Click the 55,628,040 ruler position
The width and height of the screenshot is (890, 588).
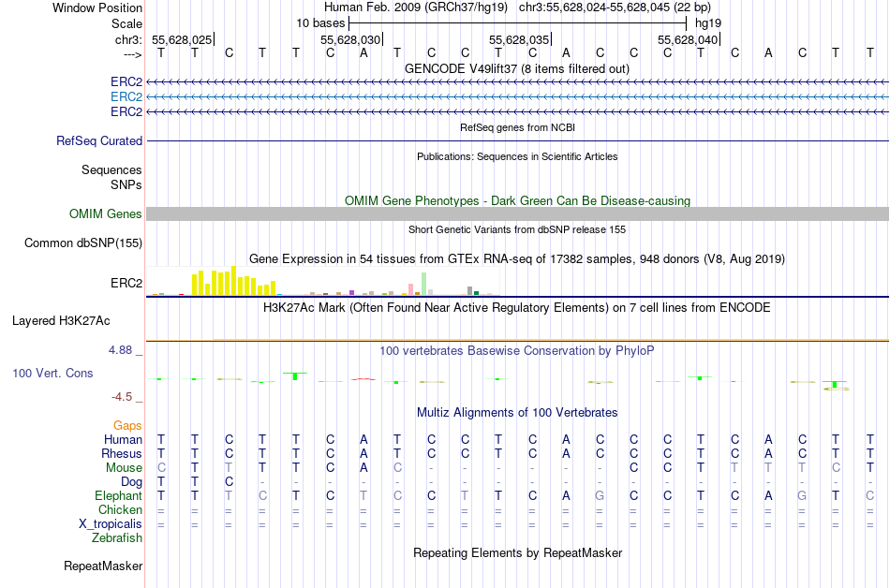[x=688, y=39]
